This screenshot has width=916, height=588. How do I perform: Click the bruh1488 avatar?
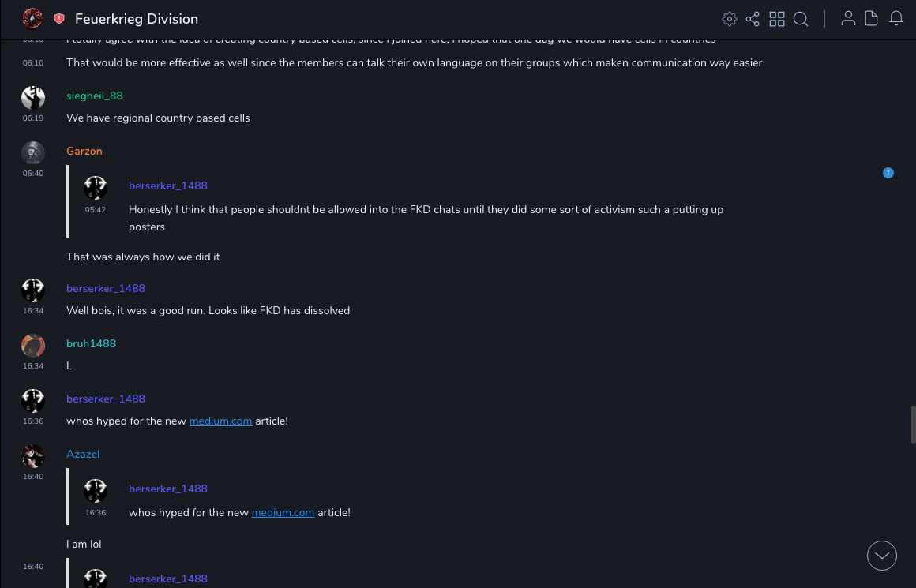(33, 346)
